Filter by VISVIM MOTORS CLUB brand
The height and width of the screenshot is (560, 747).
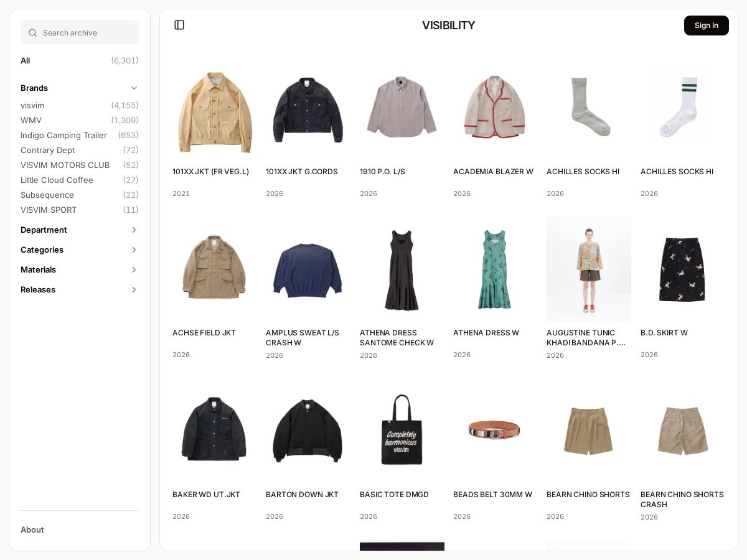tap(80, 165)
